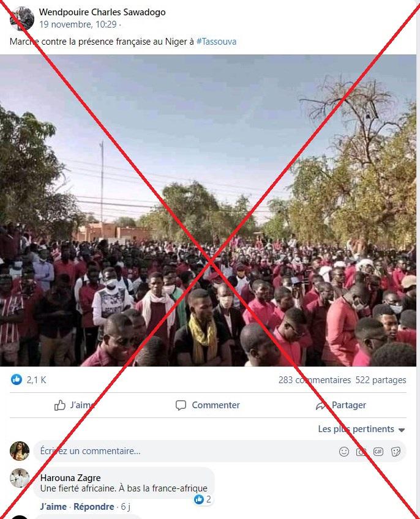Click the J'aime thumbs-up button
This screenshot has width=420, height=519.
(59, 405)
